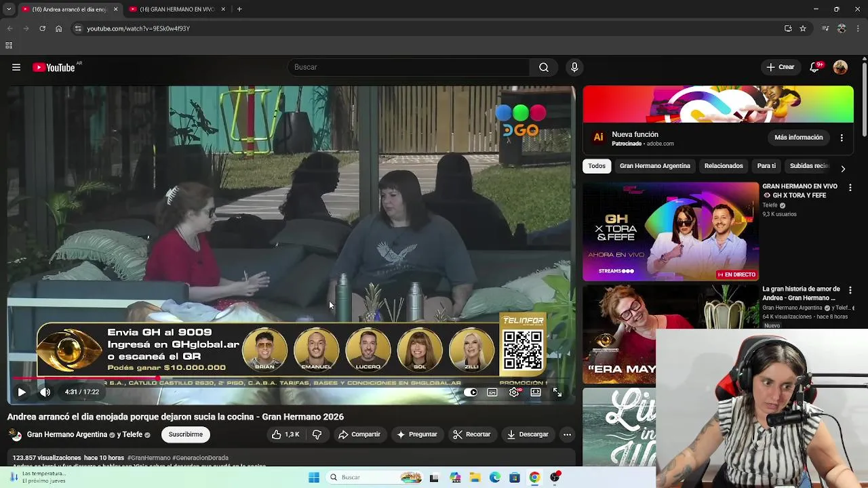
Task: Download the video via Descargar
Action: pos(528,434)
